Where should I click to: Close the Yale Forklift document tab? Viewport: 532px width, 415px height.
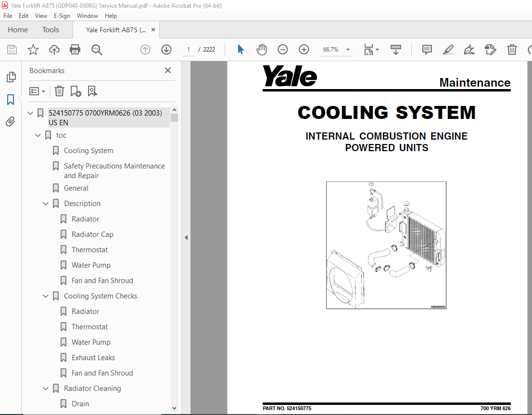(153, 29)
